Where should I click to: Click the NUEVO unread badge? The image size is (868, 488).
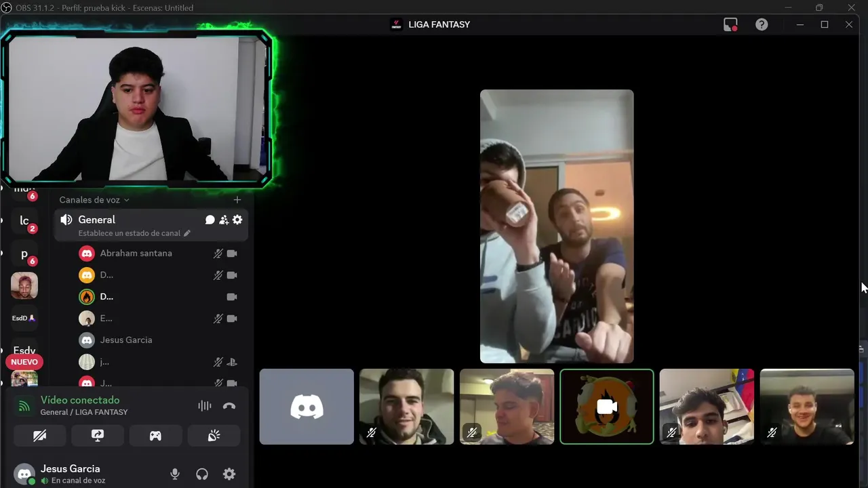click(24, 362)
